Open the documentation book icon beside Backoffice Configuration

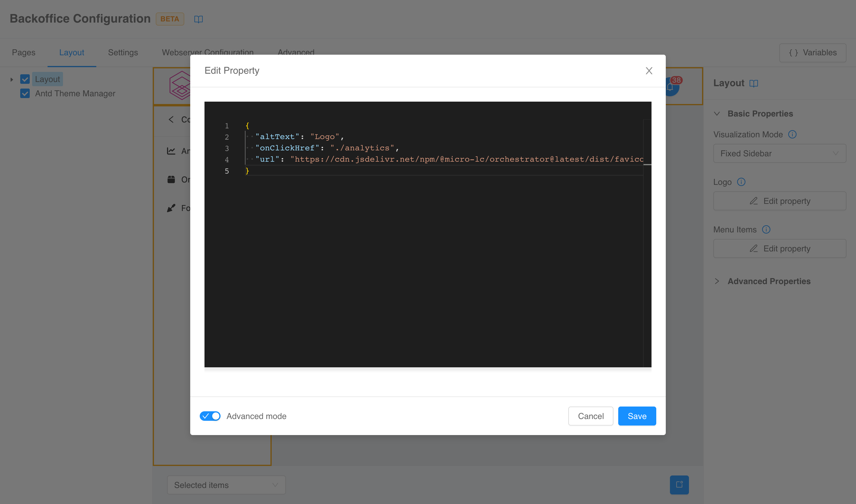click(x=198, y=19)
